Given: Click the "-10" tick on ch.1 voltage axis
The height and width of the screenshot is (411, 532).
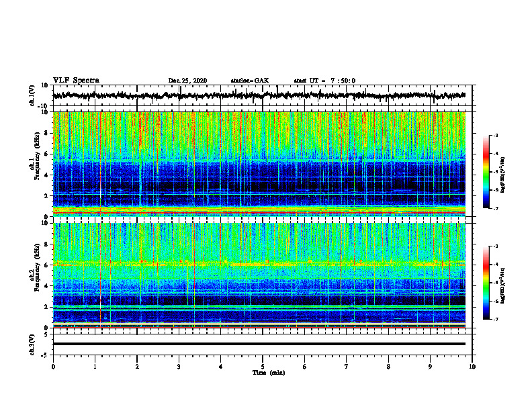Looking at the screenshot, I should point(44,106).
